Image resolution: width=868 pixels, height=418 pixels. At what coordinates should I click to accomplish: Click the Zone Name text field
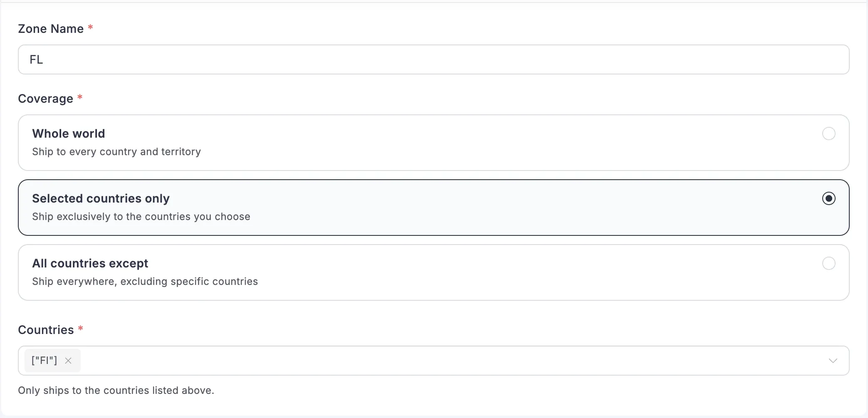coord(433,59)
